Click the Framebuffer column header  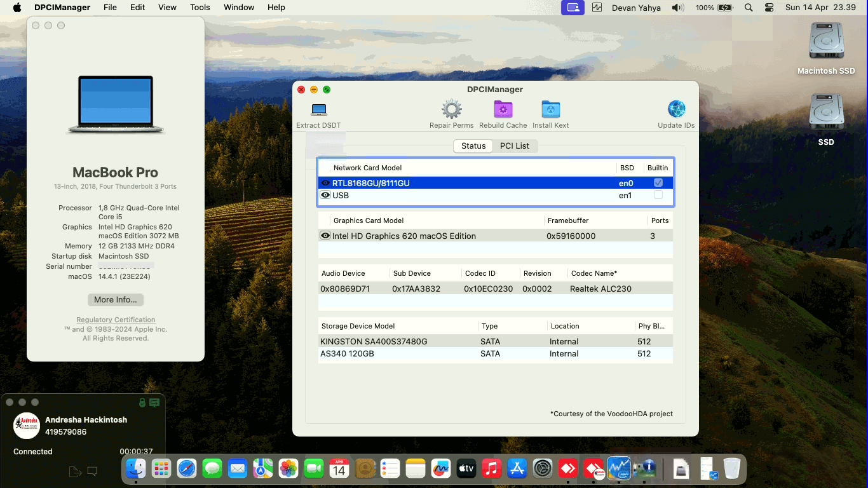pyautogui.click(x=567, y=220)
